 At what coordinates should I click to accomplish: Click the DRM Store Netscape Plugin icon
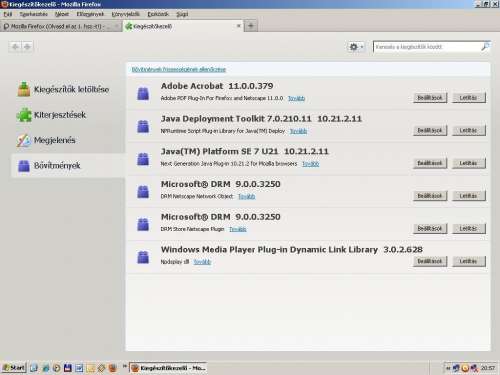[143, 224]
